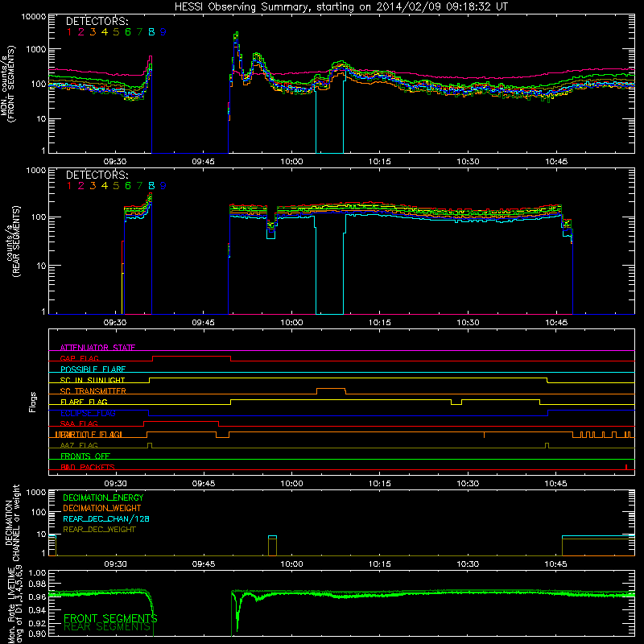Click the MON. counts/s (FRONT SEGMENTS) axis label
The height and width of the screenshot is (644, 644).
[8, 84]
